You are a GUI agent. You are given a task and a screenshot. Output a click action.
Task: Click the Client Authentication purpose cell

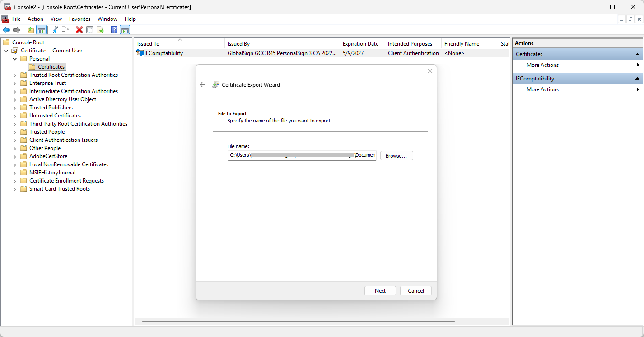[413, 53]
